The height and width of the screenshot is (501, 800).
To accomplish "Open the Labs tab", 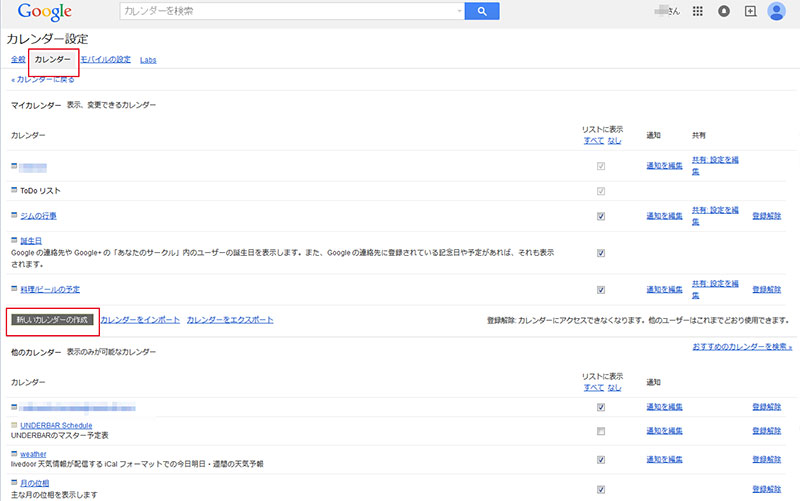I will click(148, 60).
